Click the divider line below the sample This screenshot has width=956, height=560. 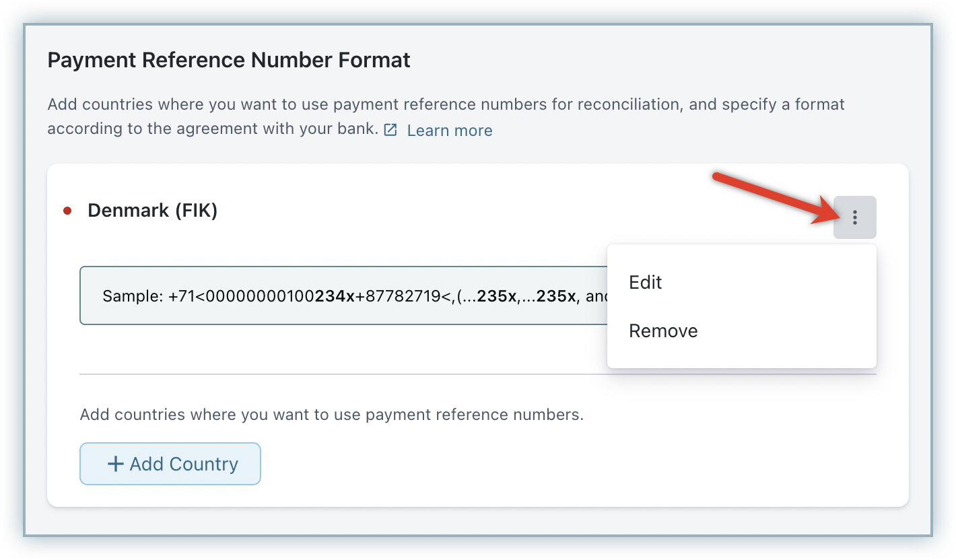[337, 374]
